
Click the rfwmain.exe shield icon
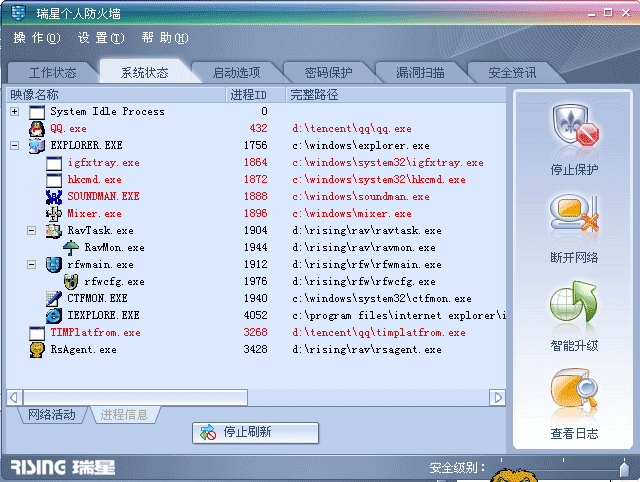[54, 265]
